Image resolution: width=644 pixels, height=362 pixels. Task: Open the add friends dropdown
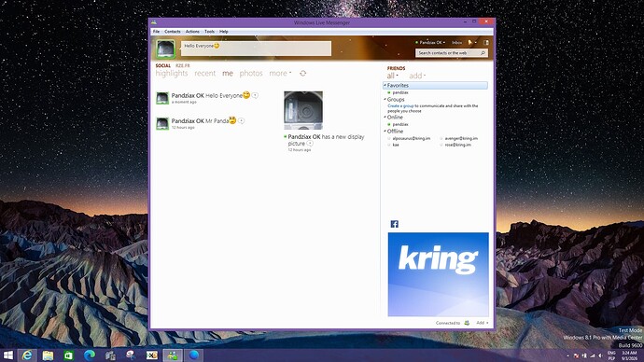(x=417, y=76)
